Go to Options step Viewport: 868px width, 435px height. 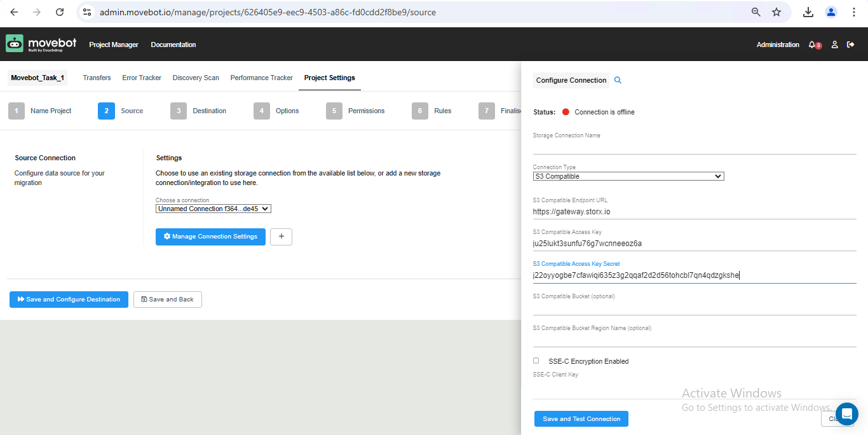[287, 111]
